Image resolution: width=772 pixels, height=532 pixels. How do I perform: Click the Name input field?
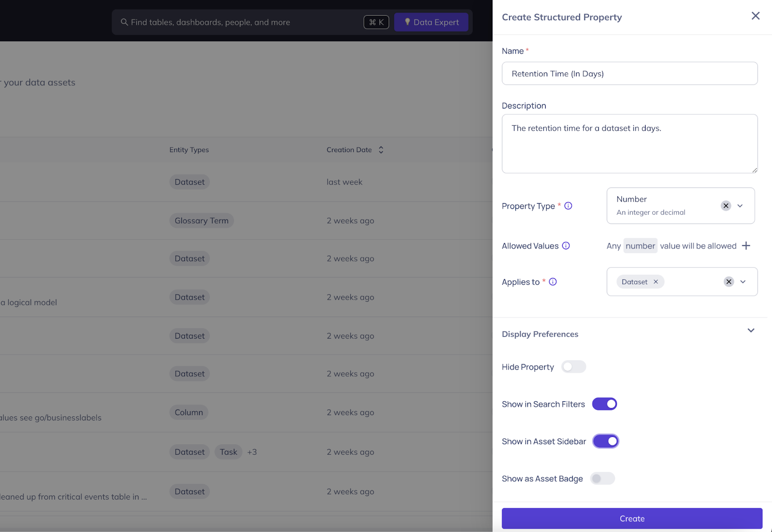(630, 73)
